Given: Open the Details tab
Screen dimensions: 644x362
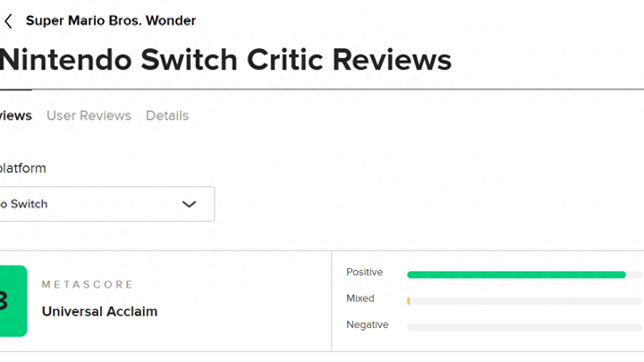Looking at the screenshot, I should (x=167, y=115).
